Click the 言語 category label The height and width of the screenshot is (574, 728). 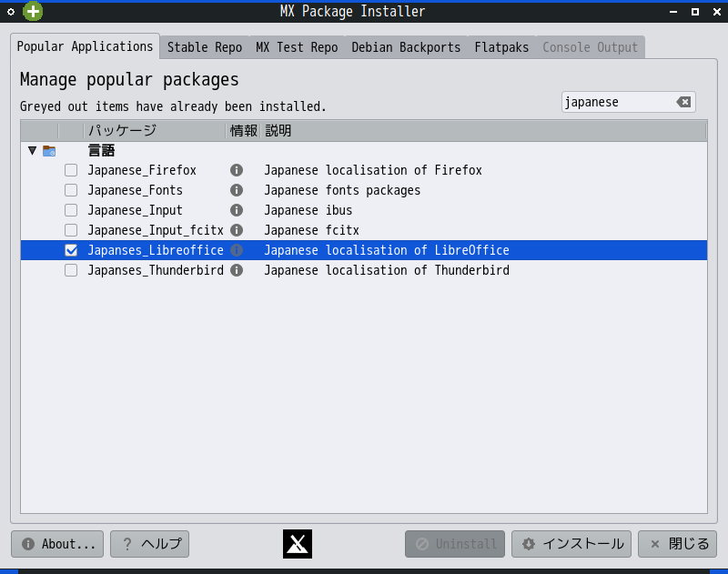pos(101,151)
